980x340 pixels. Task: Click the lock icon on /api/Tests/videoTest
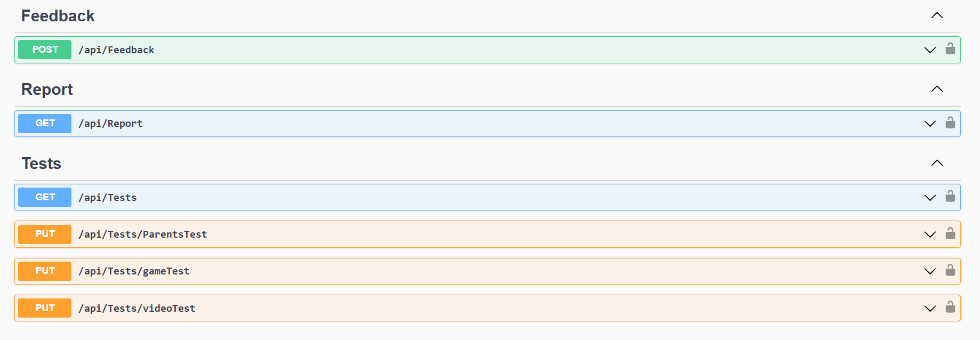click(x=950, y=307)
